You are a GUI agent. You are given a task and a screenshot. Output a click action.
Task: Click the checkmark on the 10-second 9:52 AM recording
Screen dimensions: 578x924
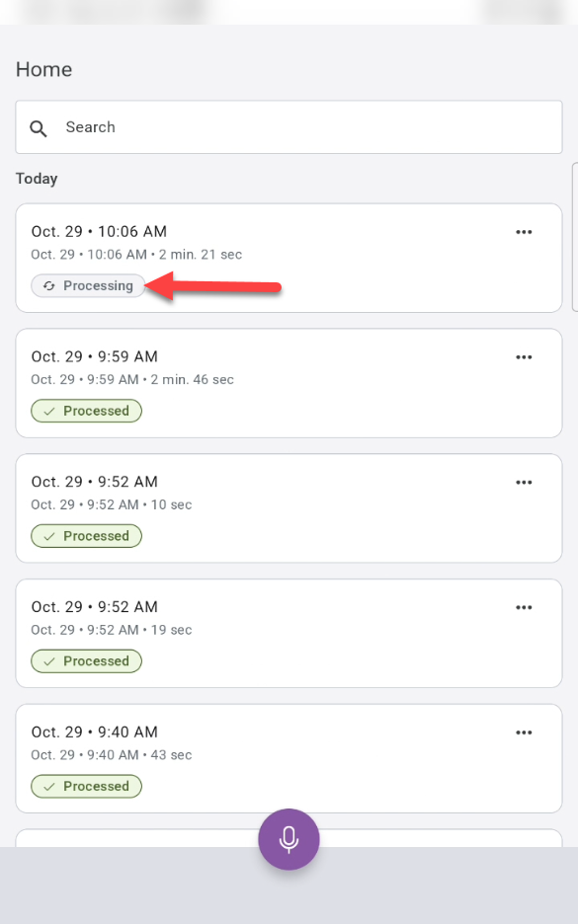[47, 535]
